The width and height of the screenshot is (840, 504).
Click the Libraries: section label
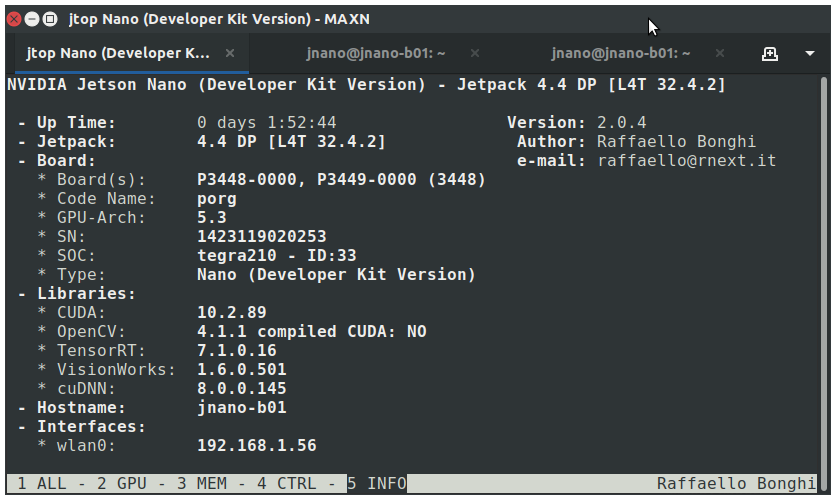coord(86,294)
